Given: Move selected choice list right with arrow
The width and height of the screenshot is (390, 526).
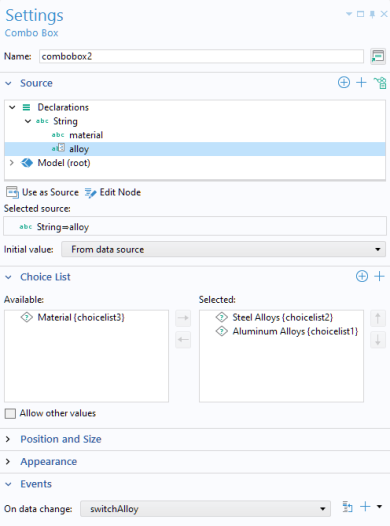Looking at the screenshot, I should tap(183, 318).
